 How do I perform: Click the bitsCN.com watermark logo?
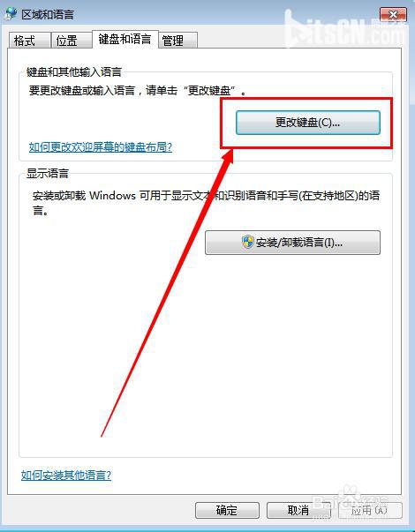click(x=344, y=32)
